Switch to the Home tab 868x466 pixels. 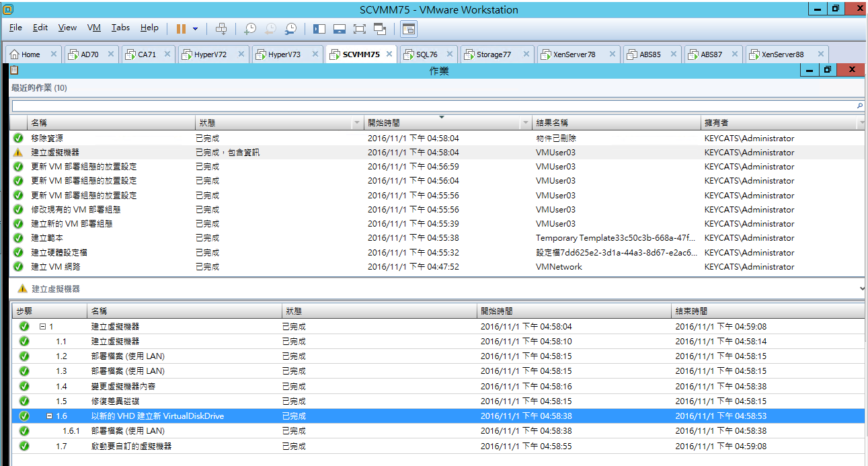click(34, 54)
